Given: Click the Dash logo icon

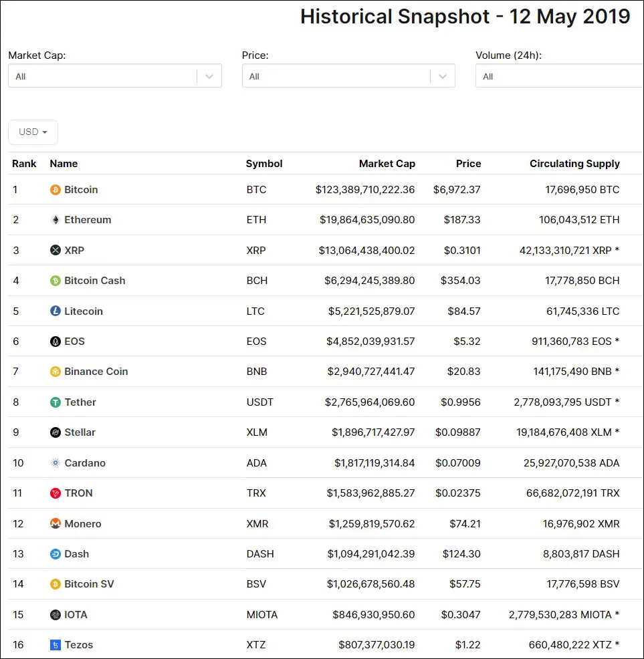Looking at the screenshot, I should click(x=55, y=554).
